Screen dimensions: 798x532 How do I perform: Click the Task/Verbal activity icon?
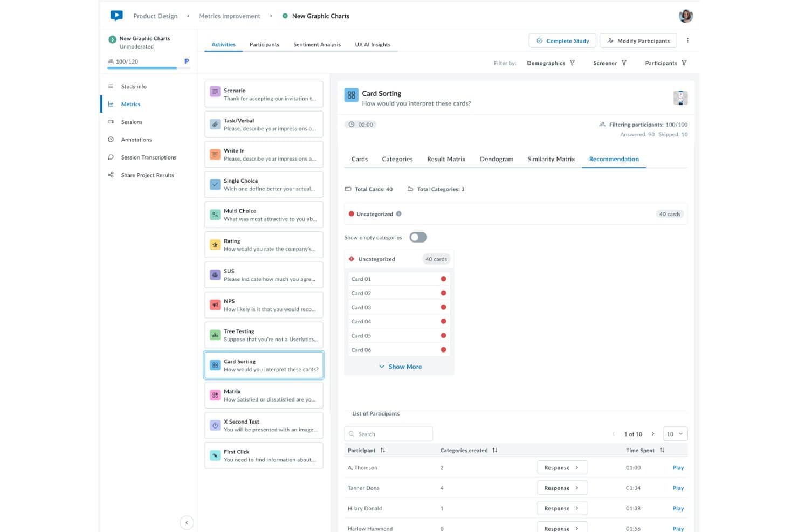pyautogui.click(x=215, y=125)
